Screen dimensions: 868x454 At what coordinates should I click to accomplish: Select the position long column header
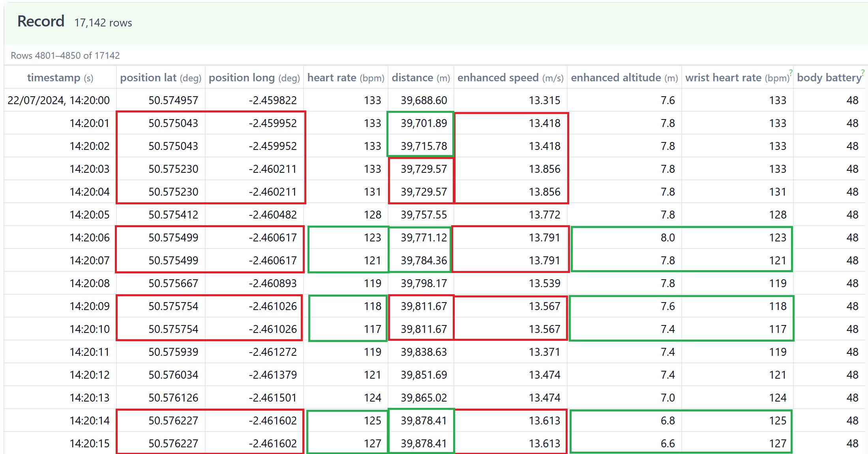pos(254,78)
